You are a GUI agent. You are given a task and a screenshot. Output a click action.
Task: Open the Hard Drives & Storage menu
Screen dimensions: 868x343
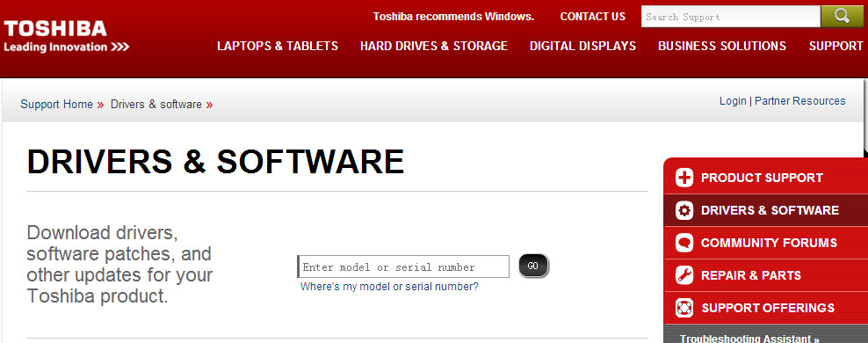click(x=433, y=46)
